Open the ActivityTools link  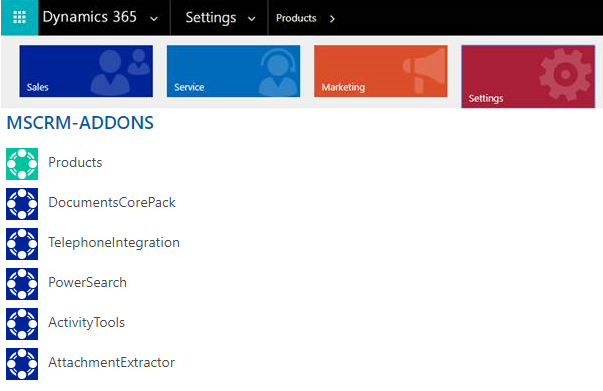(87, 323)
